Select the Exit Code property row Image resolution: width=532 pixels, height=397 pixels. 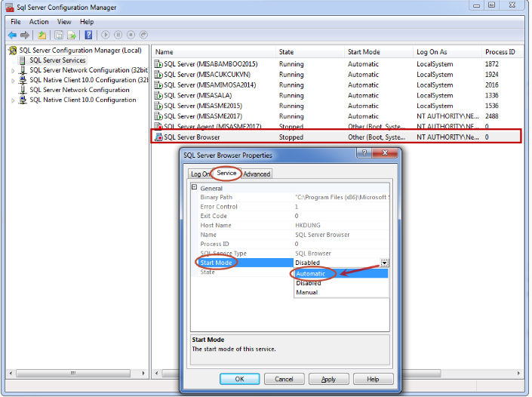click(294, 216)
